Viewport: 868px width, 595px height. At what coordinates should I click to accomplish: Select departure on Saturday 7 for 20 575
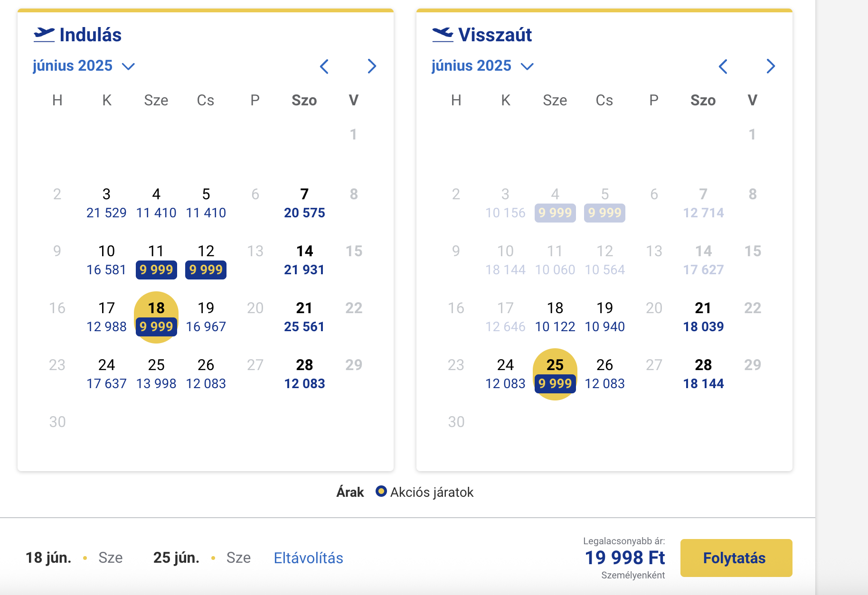coord(304,203)
